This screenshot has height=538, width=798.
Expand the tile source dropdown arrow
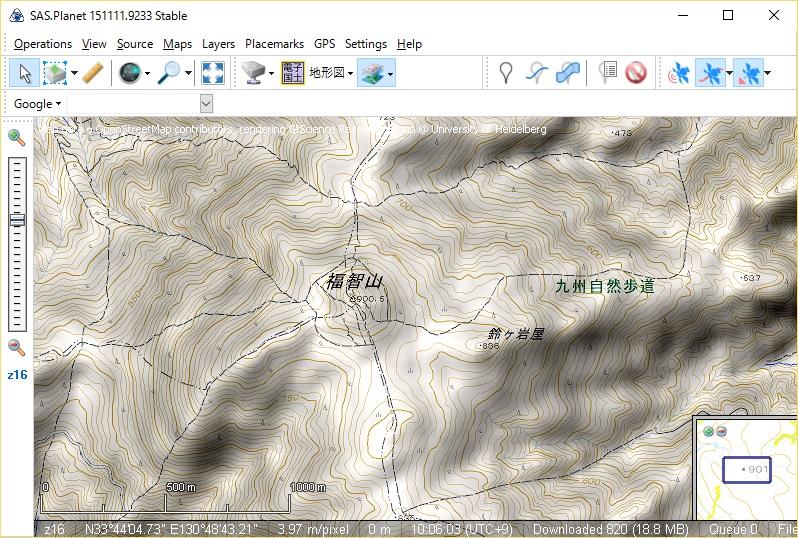tap(271, 73)
